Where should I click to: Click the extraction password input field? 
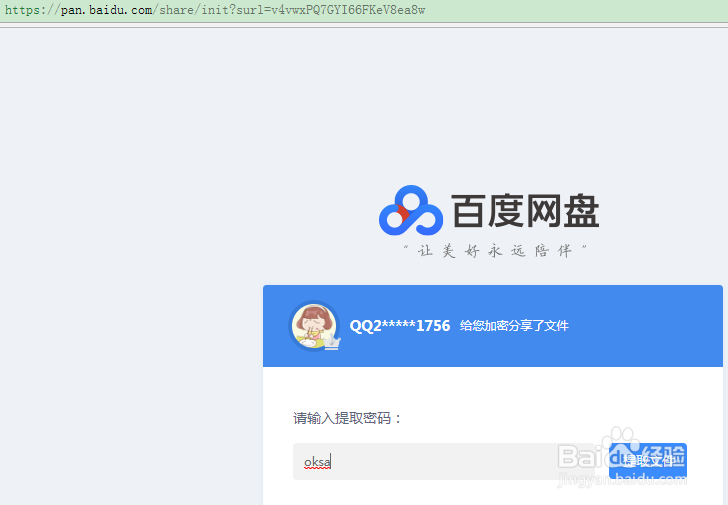(443, 461)
